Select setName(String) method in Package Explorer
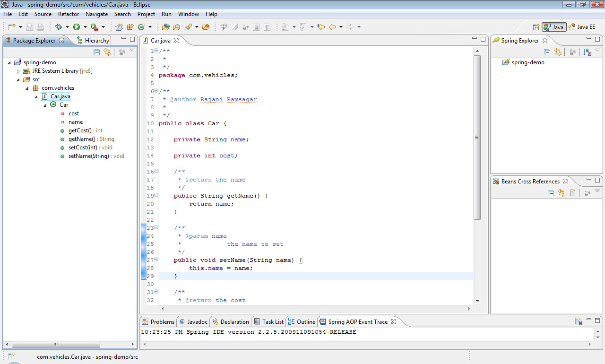The width and height of the screenshot is (605, 364). click(96, 156)
